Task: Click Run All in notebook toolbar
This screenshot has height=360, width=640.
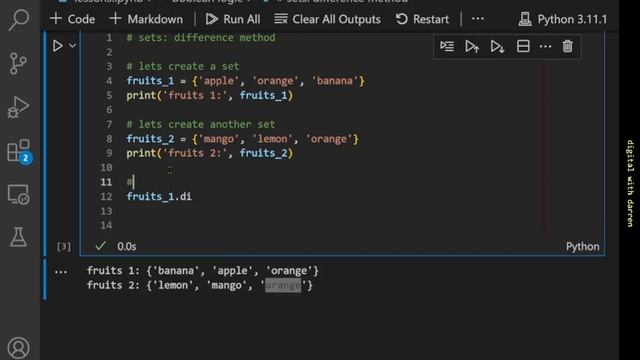Action: [x=233, y=19]
